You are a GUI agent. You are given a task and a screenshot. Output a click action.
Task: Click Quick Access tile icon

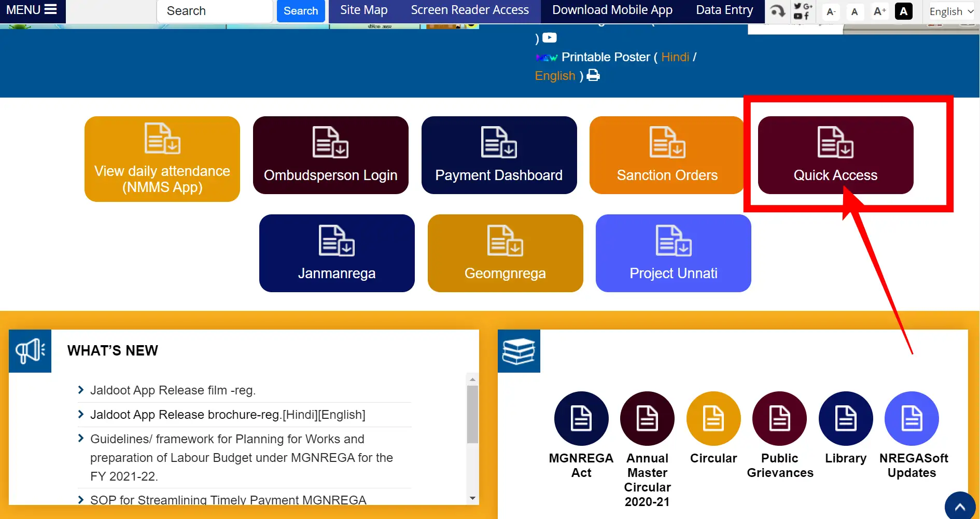(835, 142)
